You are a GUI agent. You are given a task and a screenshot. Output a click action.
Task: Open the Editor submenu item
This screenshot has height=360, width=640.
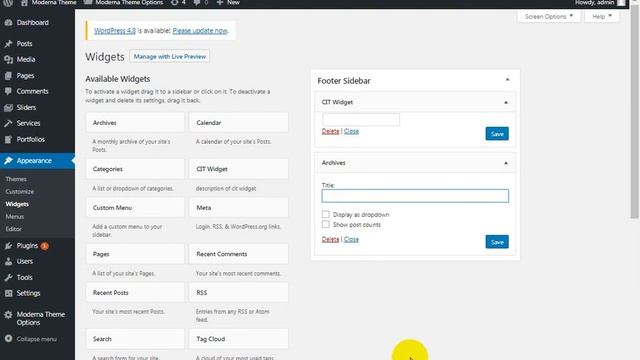coord(13,229)
